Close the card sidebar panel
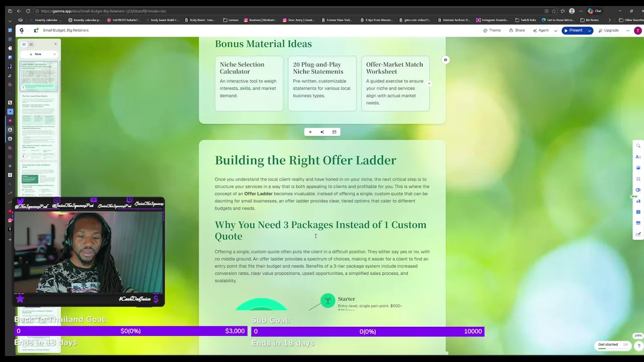 [x=55, y=44]
